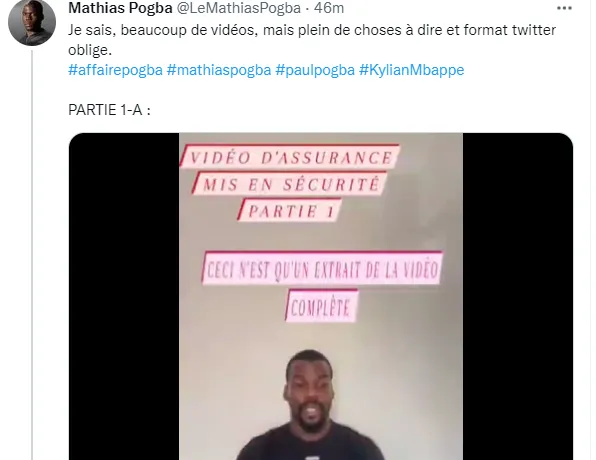This screenshot has height=460, width=596.
Task: Click the 'CECI N'EST QU'UN EXTRAIT' caption
Action: [322, 268]
